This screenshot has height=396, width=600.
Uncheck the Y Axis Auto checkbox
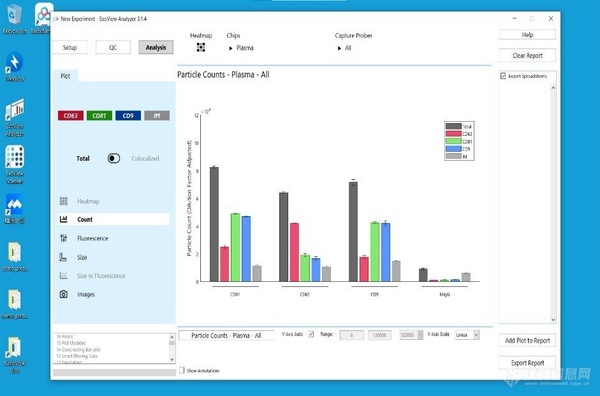click(311, 334)
